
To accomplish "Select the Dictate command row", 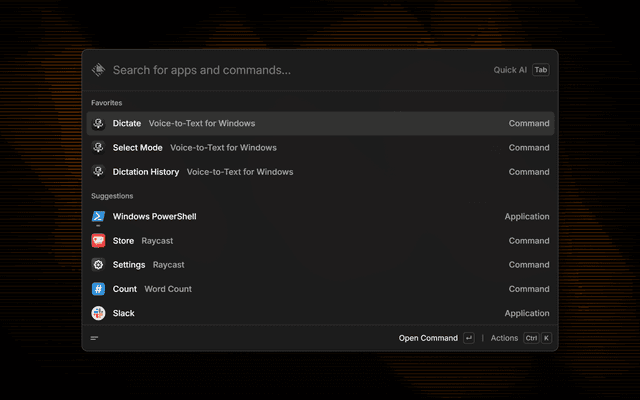I will click(320, 124).
